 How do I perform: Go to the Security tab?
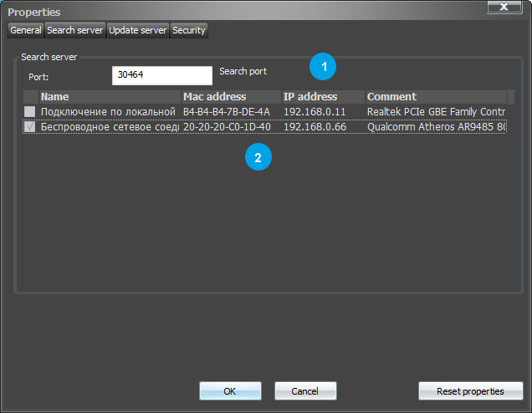pos(189,30)
